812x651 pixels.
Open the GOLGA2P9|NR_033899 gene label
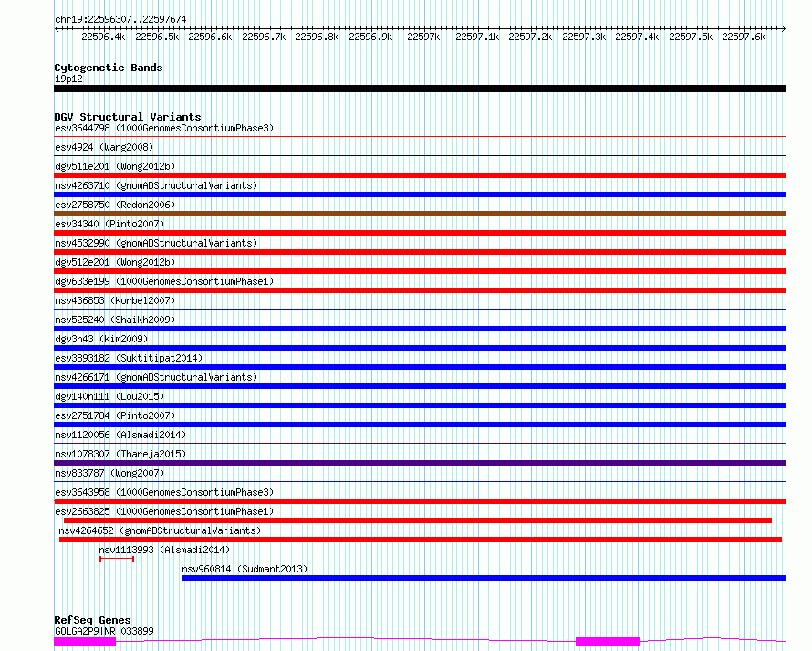104,631
